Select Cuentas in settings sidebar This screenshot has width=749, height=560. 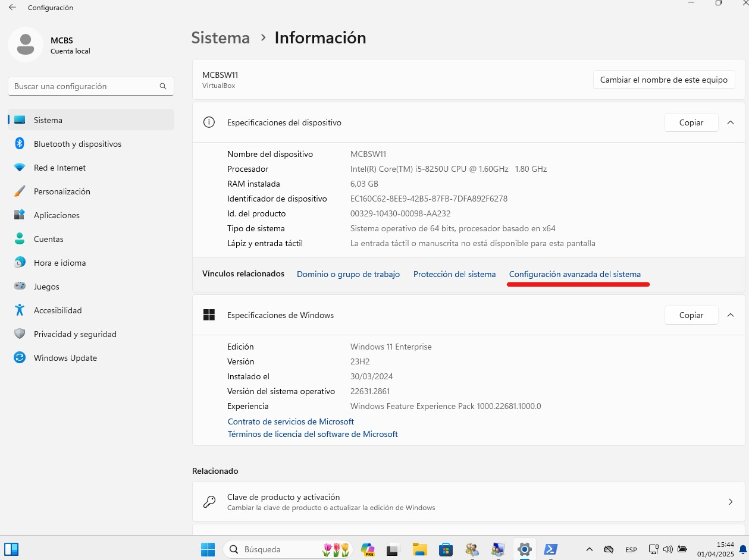(x=48, y=239)
